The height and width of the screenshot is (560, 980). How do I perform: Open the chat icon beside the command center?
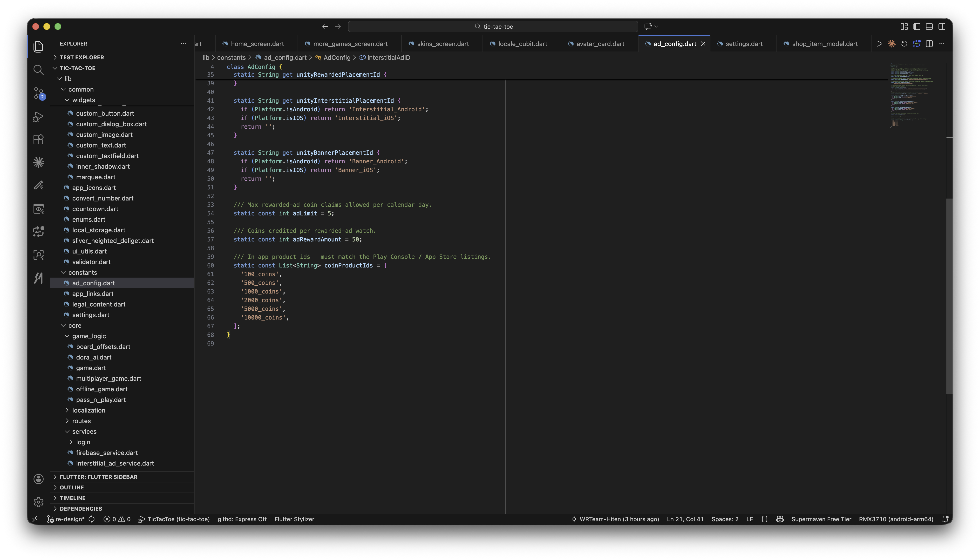(x=648, y=27)
